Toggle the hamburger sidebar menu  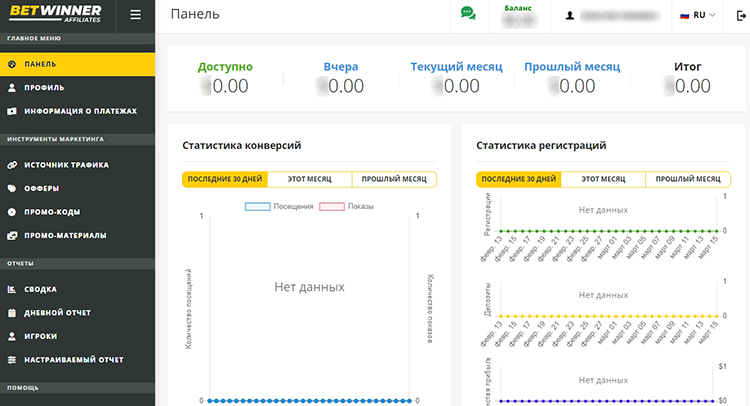[135, 15]
